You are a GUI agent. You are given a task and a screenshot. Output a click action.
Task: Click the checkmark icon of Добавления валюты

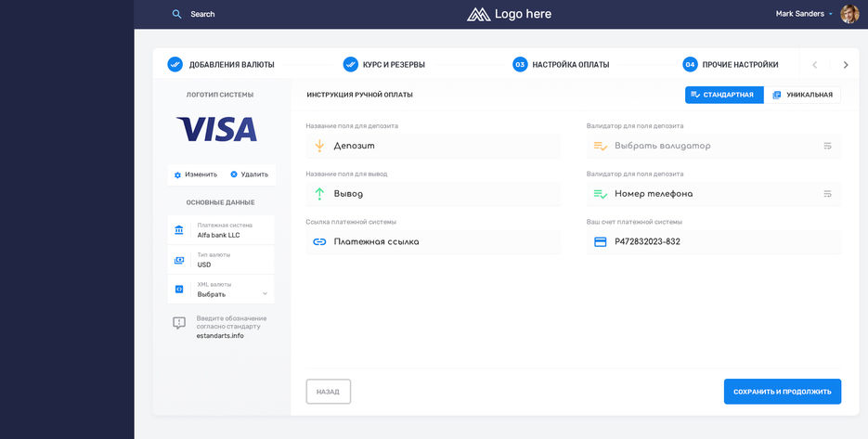click(x=175, y=64)
